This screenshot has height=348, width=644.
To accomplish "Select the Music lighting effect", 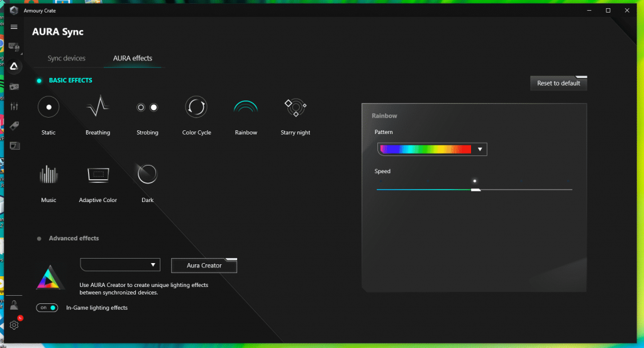I will click(x=48, y=183).
